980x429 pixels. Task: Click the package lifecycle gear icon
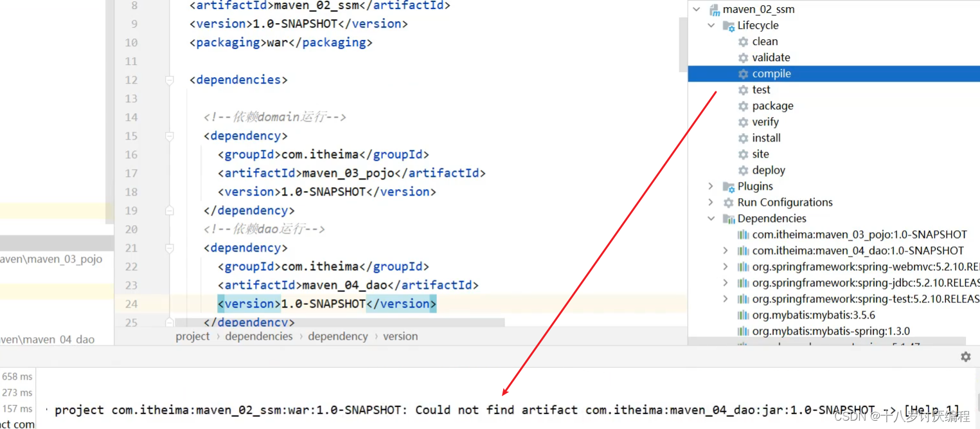[743, 106]
